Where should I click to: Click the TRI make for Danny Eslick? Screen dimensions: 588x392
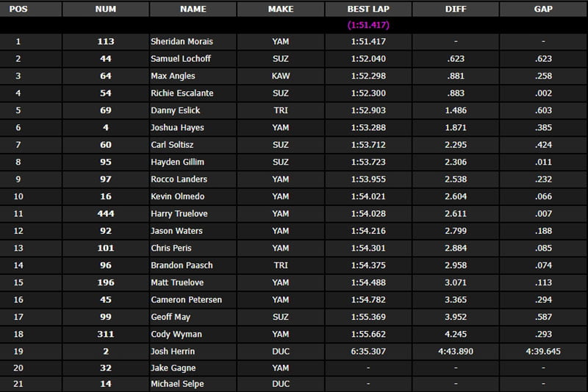pyautogui.click(x=280, y=110)
